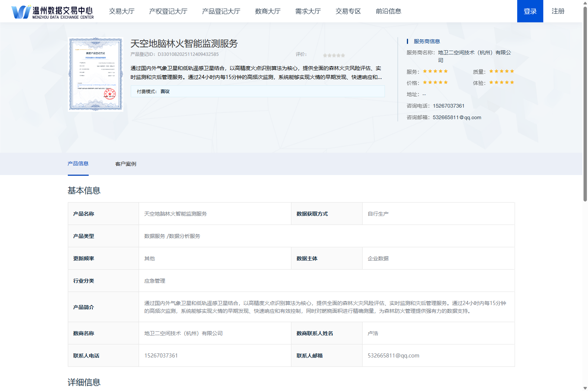Open the 产权登记大厅 menu
This screenshot has height=391, width=588.
point(168,11)
